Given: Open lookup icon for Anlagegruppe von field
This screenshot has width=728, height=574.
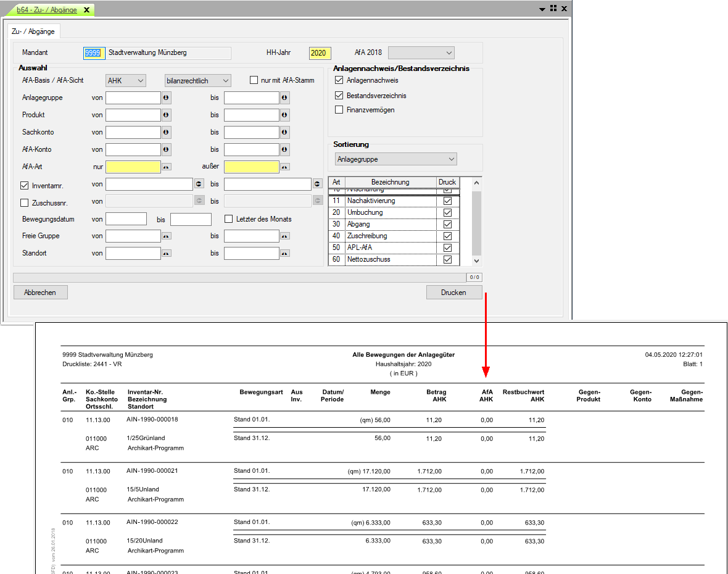Looking at the screenshot, I should [166, 98].
